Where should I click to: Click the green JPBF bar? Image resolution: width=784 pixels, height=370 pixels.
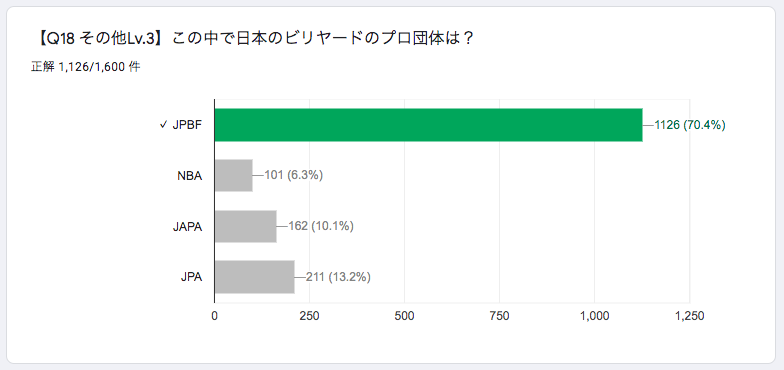428,125
